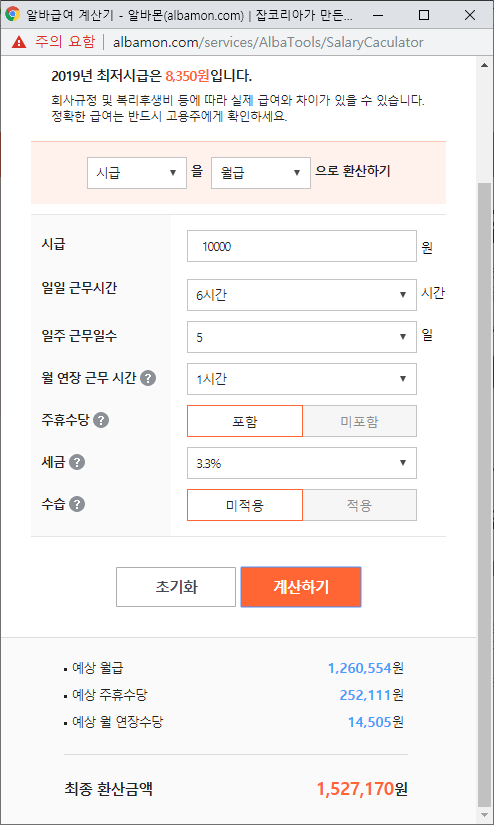Image resolution: width=494 pixels, height=825 pixels.
Task: Choose 미적용 for 수습 period
Action: click(245, 505)
